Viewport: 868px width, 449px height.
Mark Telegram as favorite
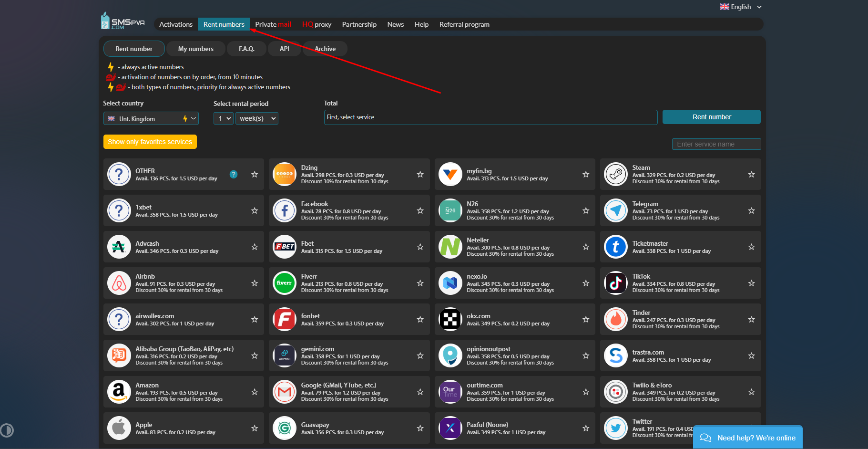(x=752, y=210)
